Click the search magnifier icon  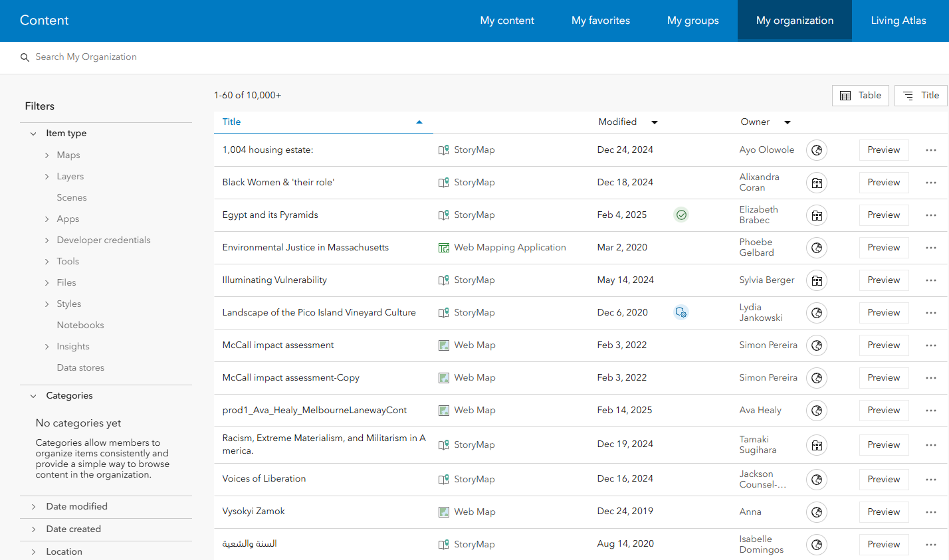coord(25,58)
